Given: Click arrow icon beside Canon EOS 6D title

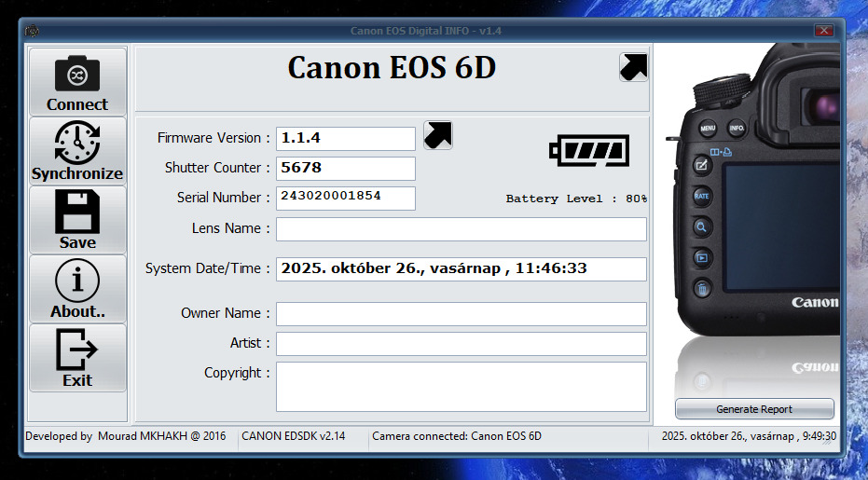Looking at the screenshot, I should tap(633, 67).
